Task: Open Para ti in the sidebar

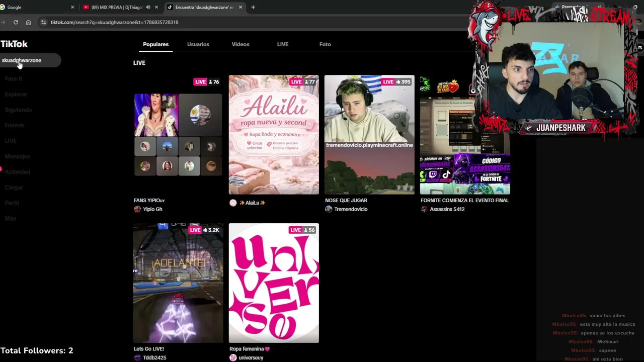Action: [x=14, y=79]
